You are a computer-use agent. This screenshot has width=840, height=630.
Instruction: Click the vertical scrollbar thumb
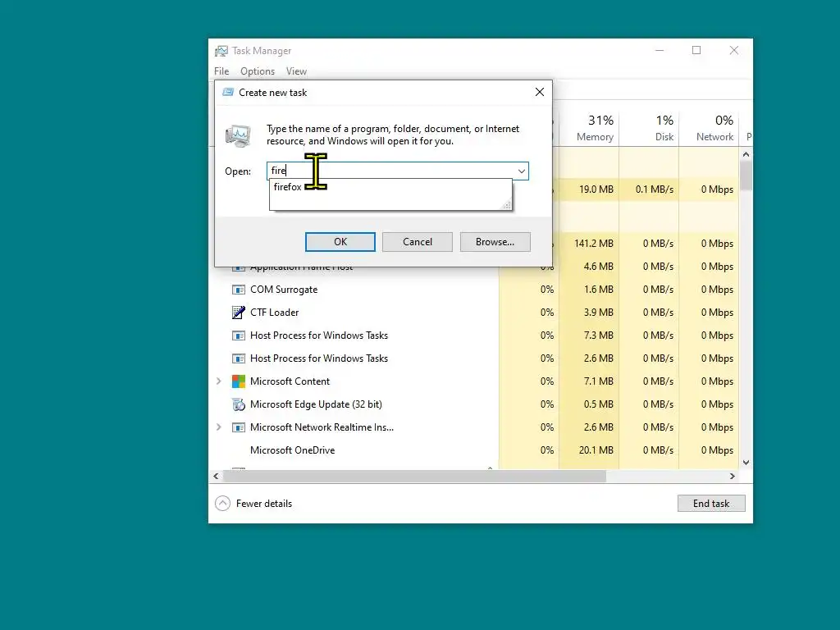[x=746, y=176]
